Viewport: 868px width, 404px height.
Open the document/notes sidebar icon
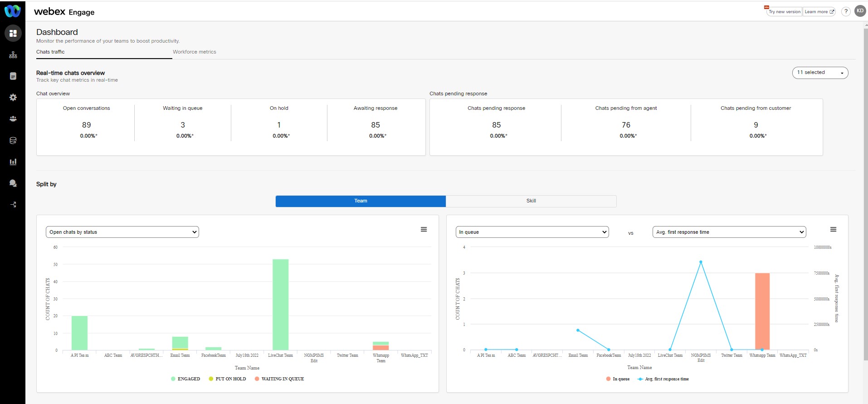[x=13, y=76]
